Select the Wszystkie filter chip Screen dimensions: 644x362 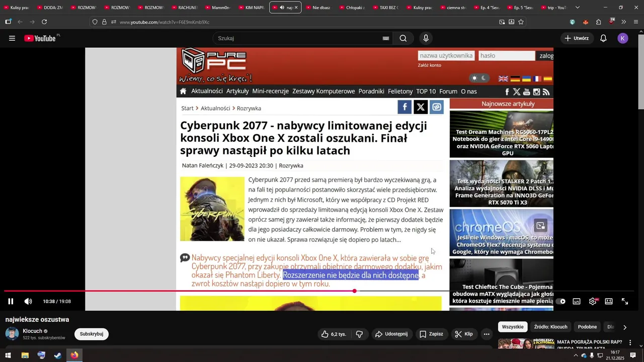tap(513, 327)
